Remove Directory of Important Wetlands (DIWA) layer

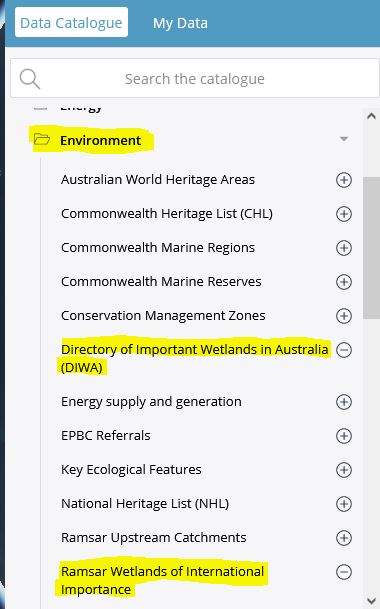(x=344, y=350)
